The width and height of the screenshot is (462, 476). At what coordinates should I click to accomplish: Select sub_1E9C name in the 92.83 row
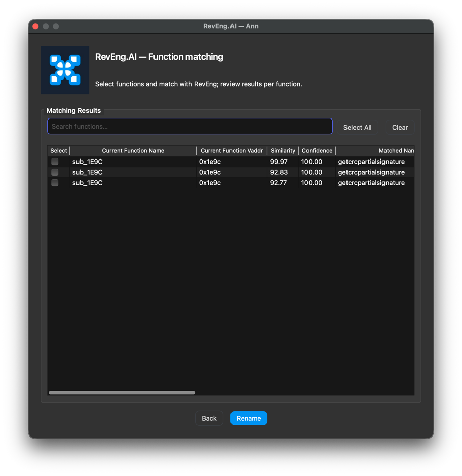(88, 172)
